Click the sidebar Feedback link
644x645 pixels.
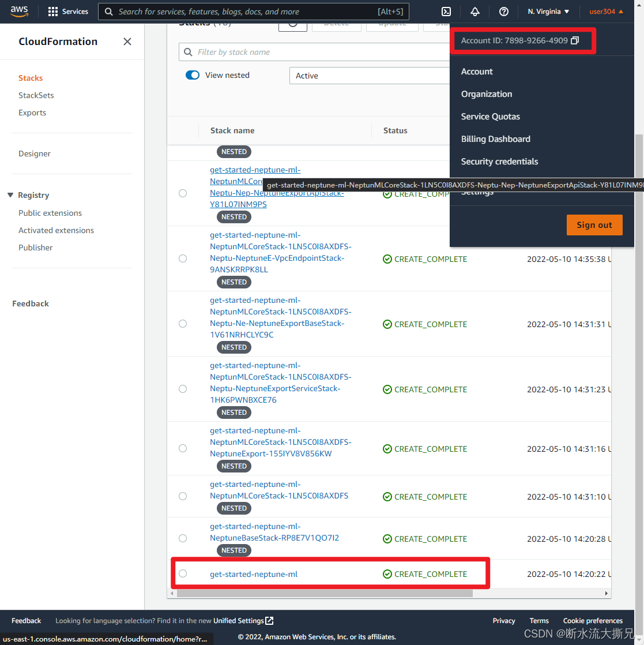(x=31, y=303)
